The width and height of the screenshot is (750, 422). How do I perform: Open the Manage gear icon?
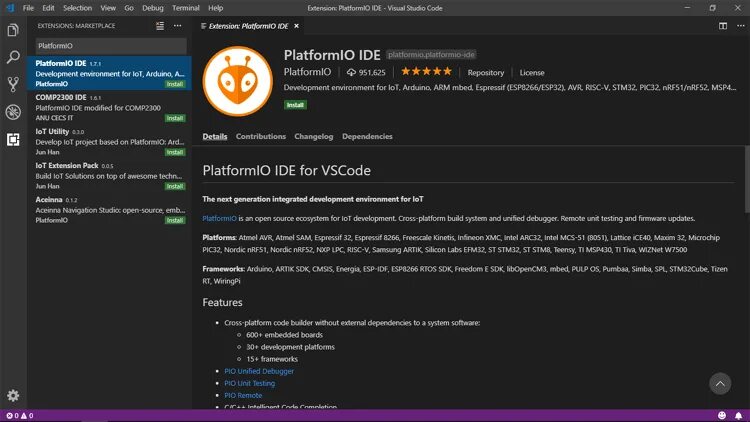13,395
